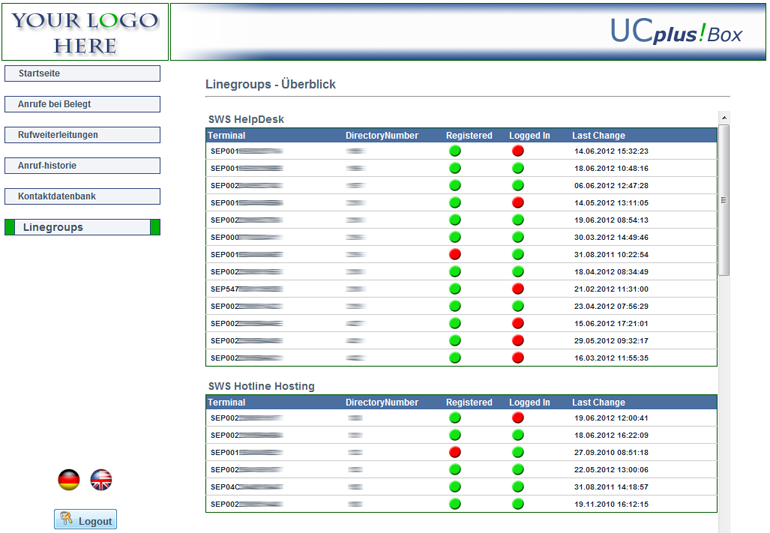Click timestamp 31.08.2011 10:22:54
Viewport: 770px width, 533px height.
click(611, 254)
